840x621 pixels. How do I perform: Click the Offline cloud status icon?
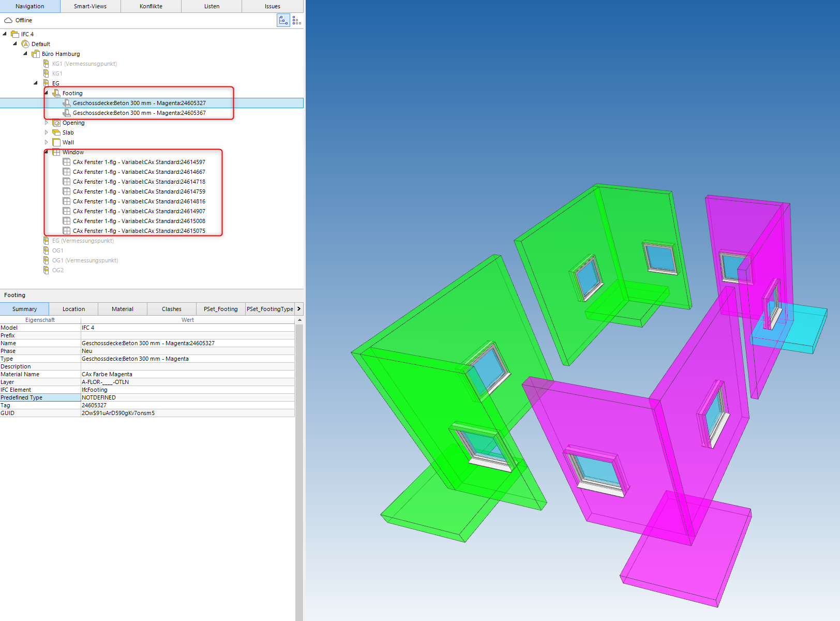tap(8, 21)
